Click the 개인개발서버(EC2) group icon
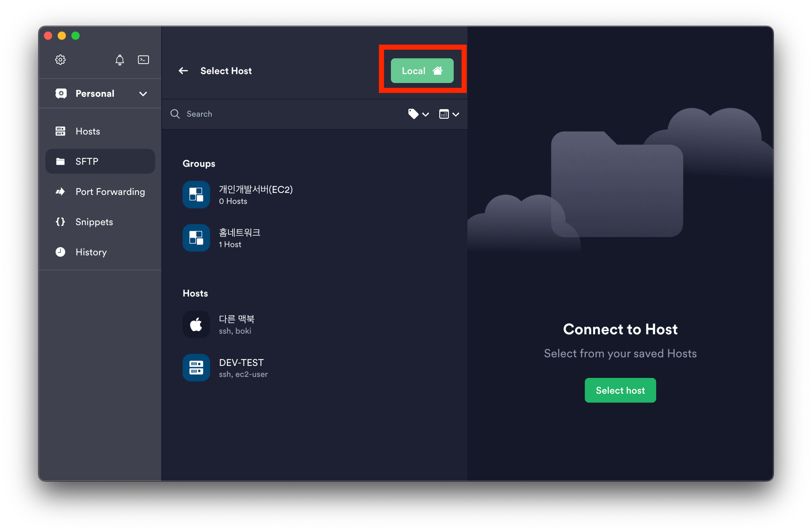The height and width of the screenshot is (532, 812). pos(196,195)
